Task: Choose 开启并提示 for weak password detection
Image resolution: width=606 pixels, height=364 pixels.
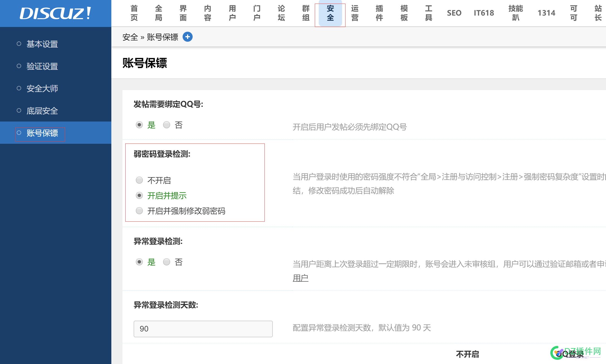Action: coord(139,195)
